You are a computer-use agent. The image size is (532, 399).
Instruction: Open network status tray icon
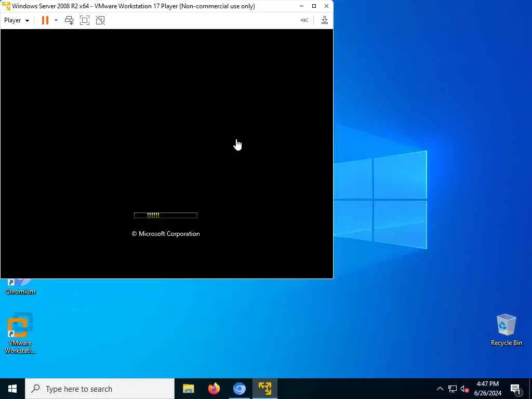point(453,389)
